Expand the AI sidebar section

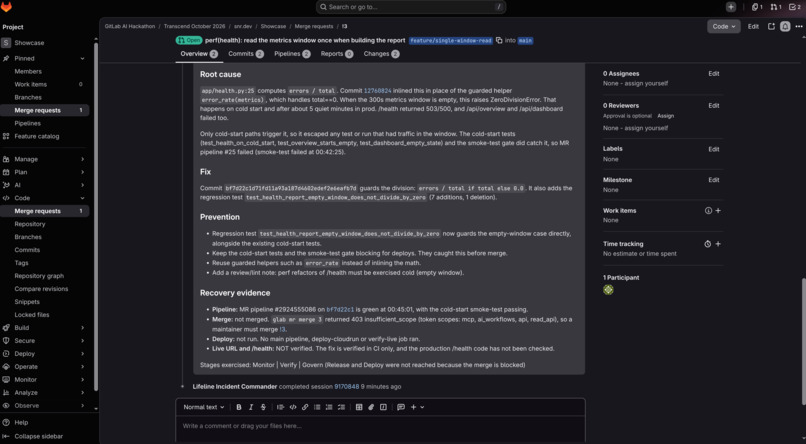(44, 185)
